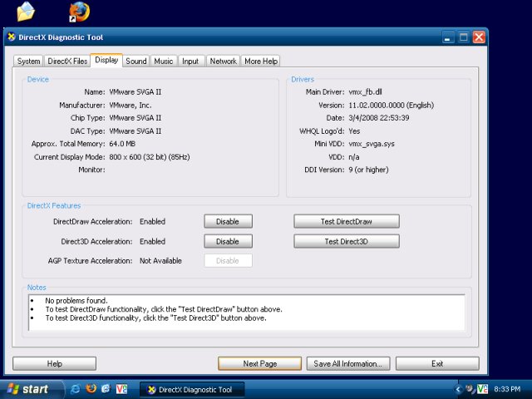The height and width of the screenshot is (399, 532).
Task: Open the folder icon on the desktop
Action: 26,12
